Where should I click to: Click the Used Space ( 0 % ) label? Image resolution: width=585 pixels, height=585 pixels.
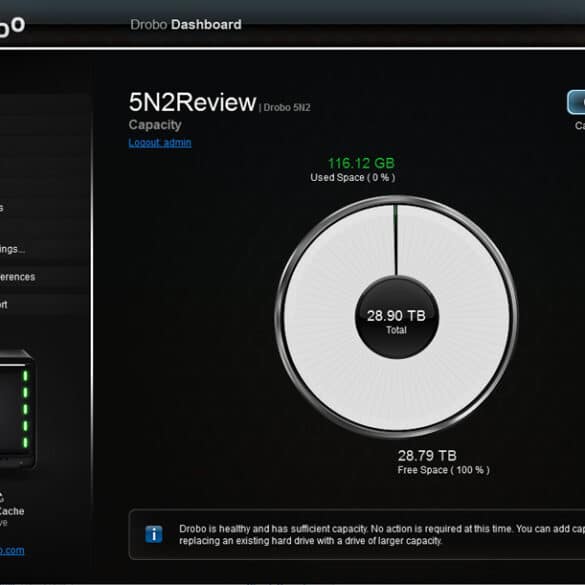(353, 178)
